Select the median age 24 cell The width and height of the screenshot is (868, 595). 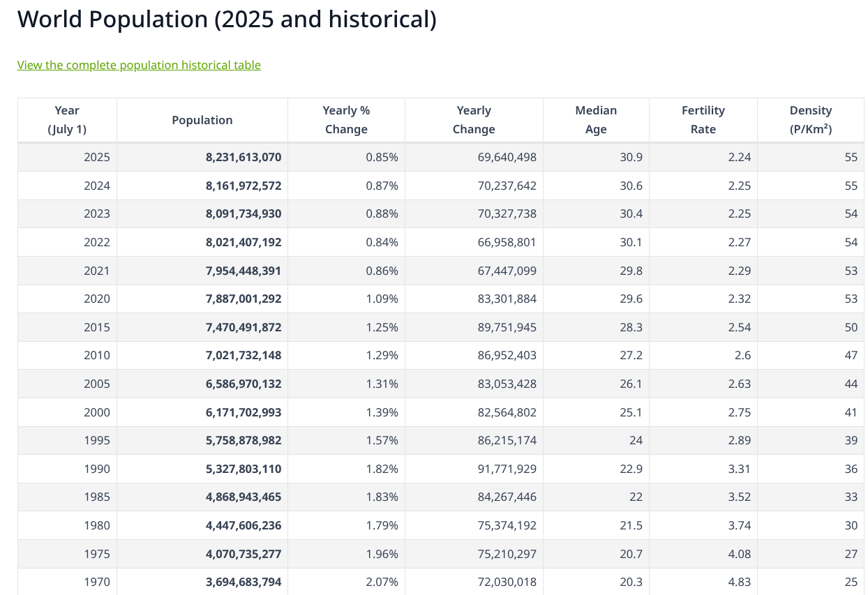(596, 440)
